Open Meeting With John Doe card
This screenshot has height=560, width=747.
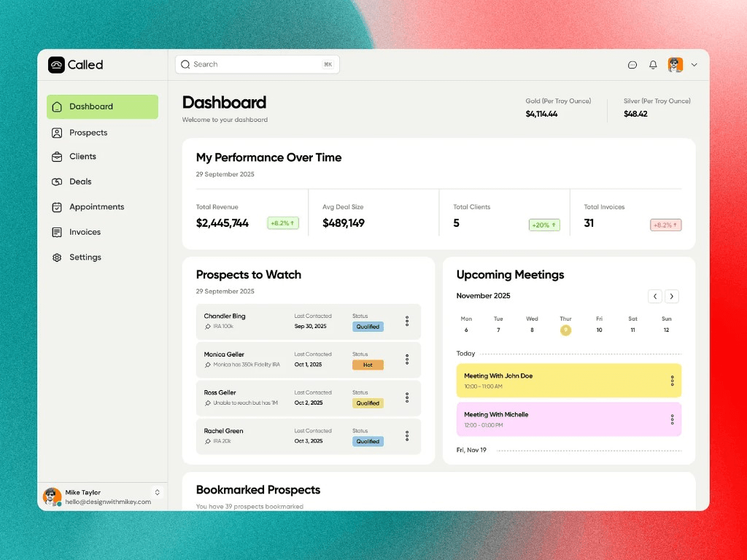pos(569,381)
